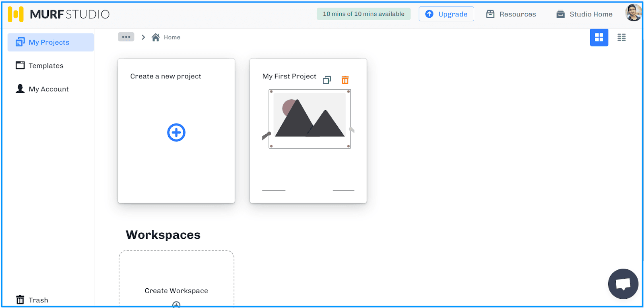Switch to list view
The width and height of the screenshot is (644, 308).
(x=621, y=37)
